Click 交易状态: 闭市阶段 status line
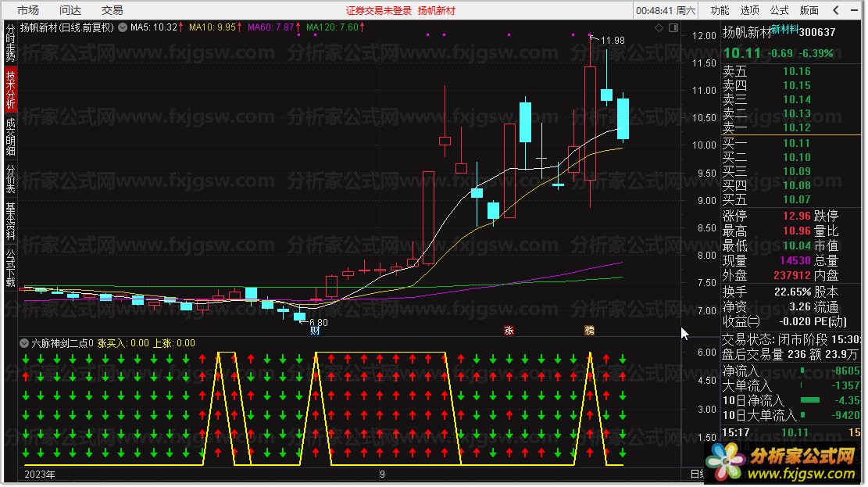The height and width of the screenshot is (487, 868). [791, 339]
